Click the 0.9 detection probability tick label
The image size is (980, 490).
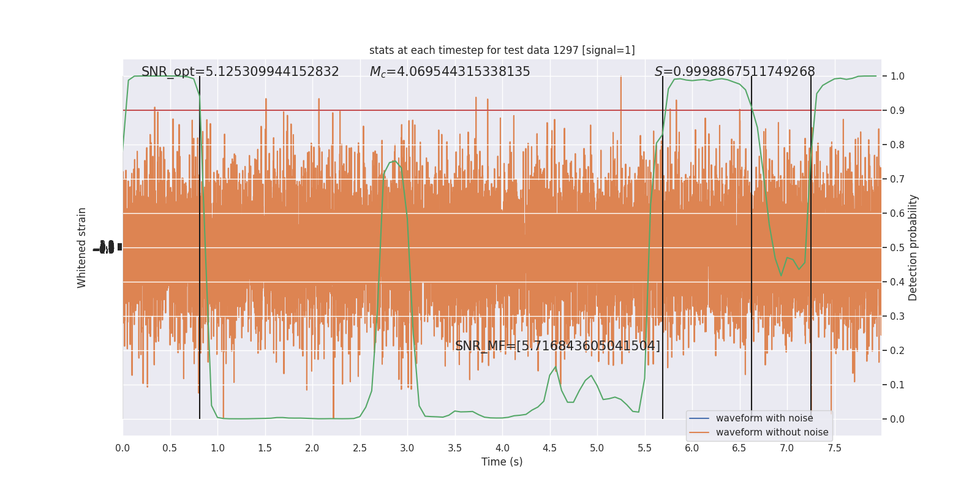[897, 111]
